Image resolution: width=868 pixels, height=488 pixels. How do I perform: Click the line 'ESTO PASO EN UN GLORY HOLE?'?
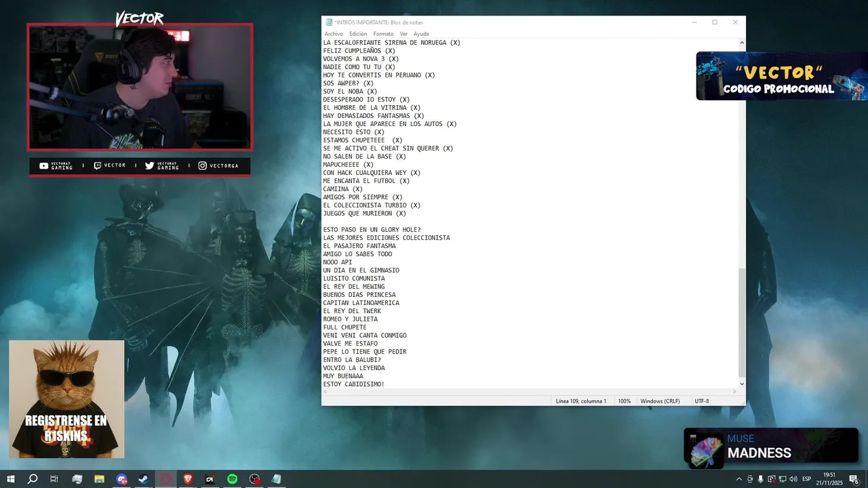(x=372, y=230)
